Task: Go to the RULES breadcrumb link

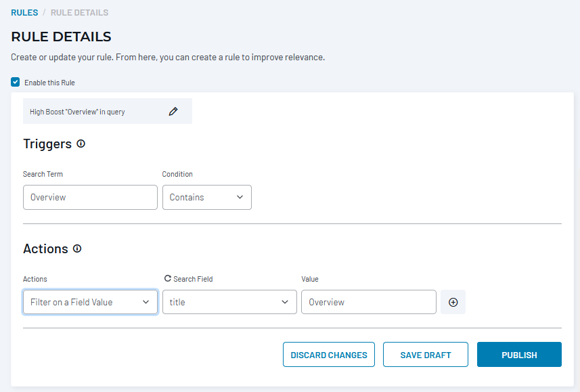Action: pyautogui.click(x=24, y=13)
